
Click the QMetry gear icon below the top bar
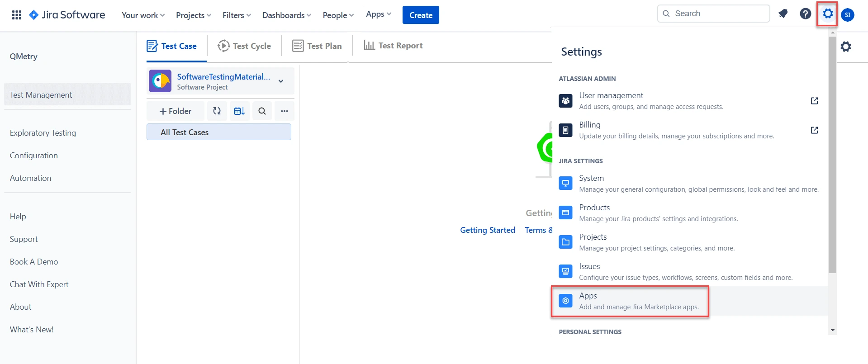tap(846, 46)
